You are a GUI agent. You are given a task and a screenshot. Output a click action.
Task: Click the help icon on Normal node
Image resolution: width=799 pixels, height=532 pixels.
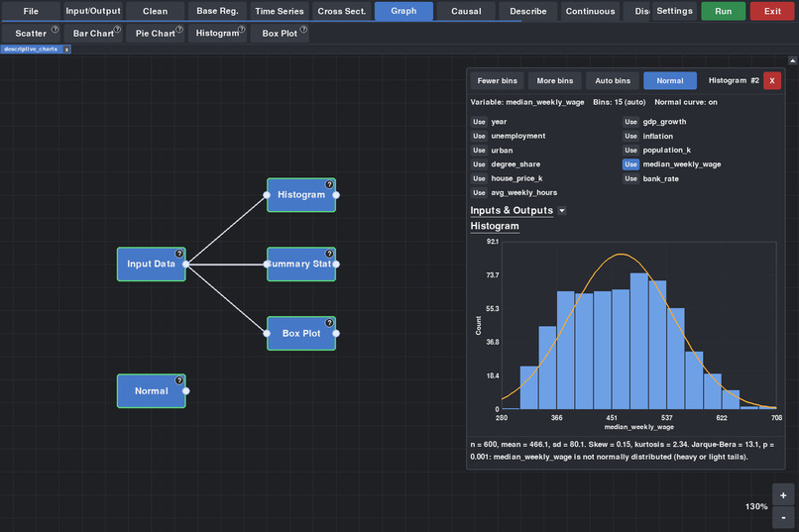pyautogui.click(x=179, y=380)
